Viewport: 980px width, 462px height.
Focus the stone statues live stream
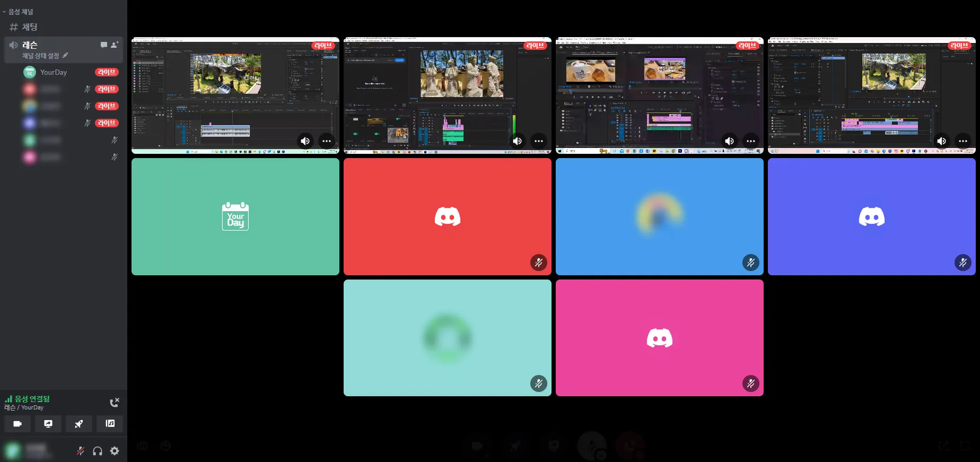pyautogui.click(x=448, y=95)
